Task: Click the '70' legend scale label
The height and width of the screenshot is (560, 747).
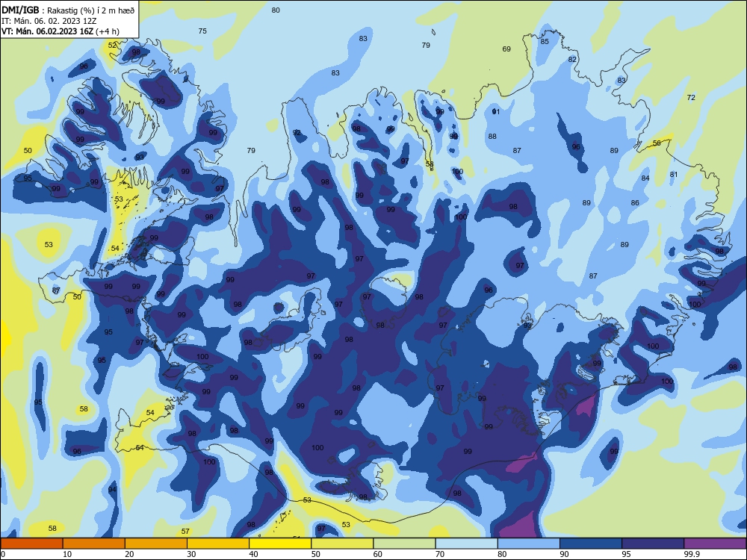Action: tap(440, 554)
